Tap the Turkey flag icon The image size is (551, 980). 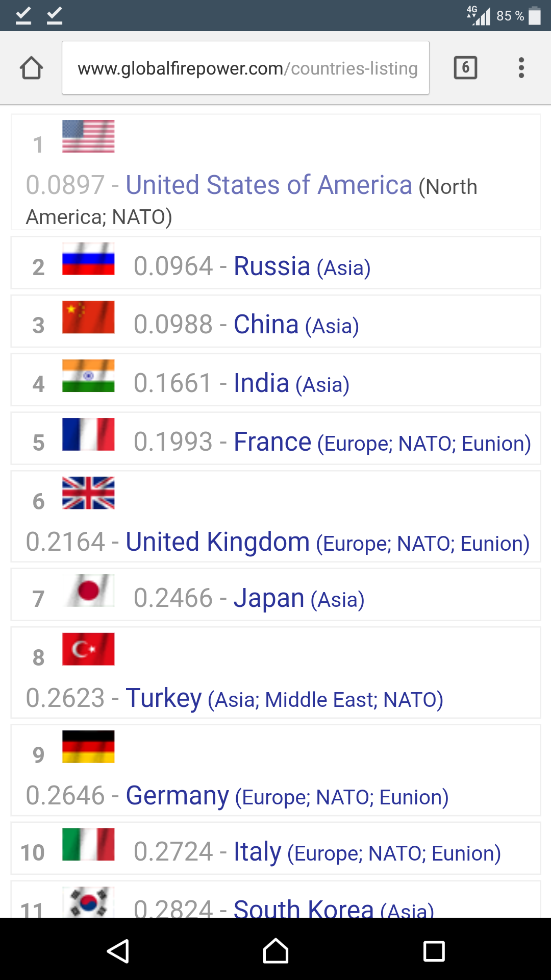tap(88, 649)
